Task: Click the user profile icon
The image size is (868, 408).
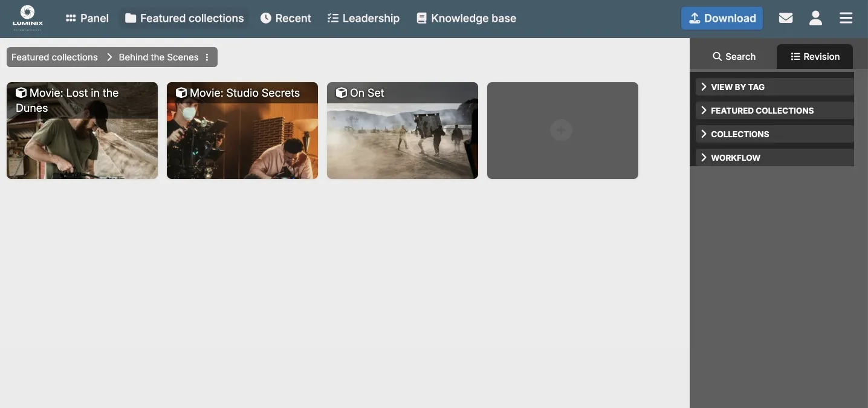Action: click(815, 18)
